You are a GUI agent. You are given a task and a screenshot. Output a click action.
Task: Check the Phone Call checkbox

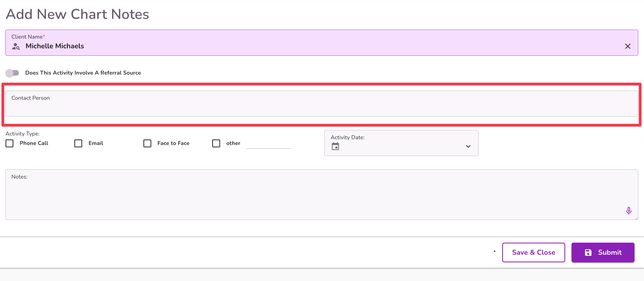[9, 143]
